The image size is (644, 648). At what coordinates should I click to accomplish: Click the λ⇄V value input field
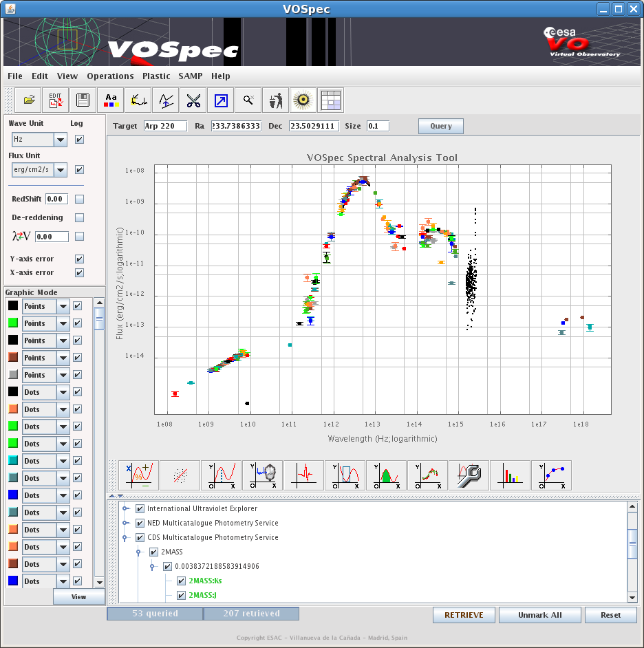coord(52,237)
